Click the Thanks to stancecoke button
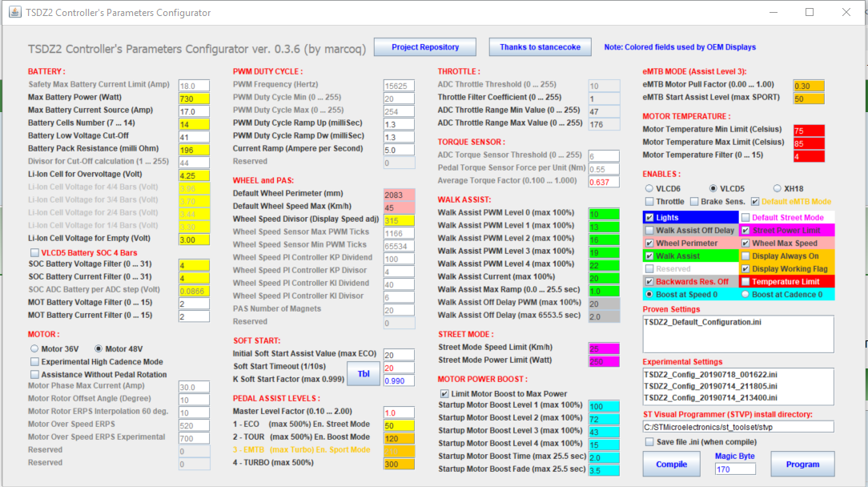The image size is (868, 487). click(540, 47)
